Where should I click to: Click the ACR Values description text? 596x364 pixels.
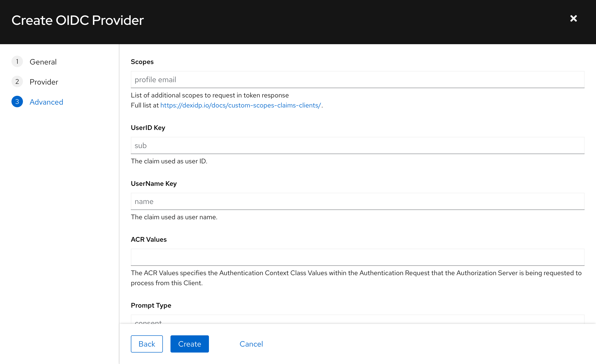(x=356, y=278)
